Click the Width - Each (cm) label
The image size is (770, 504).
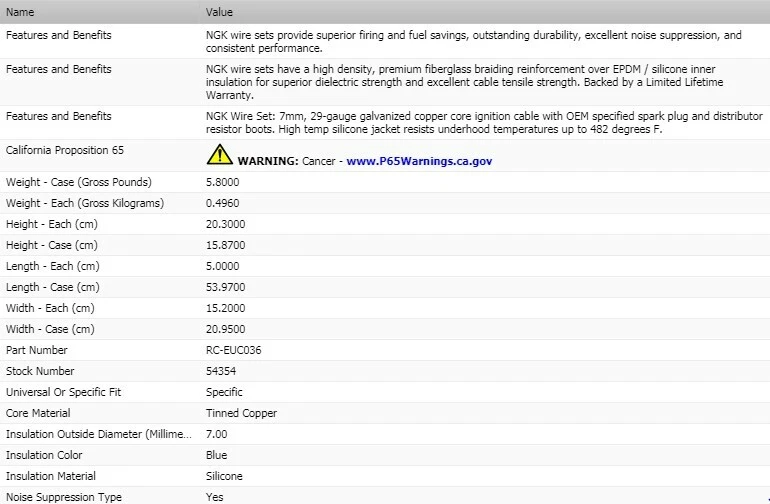click(x=50, y=308)
